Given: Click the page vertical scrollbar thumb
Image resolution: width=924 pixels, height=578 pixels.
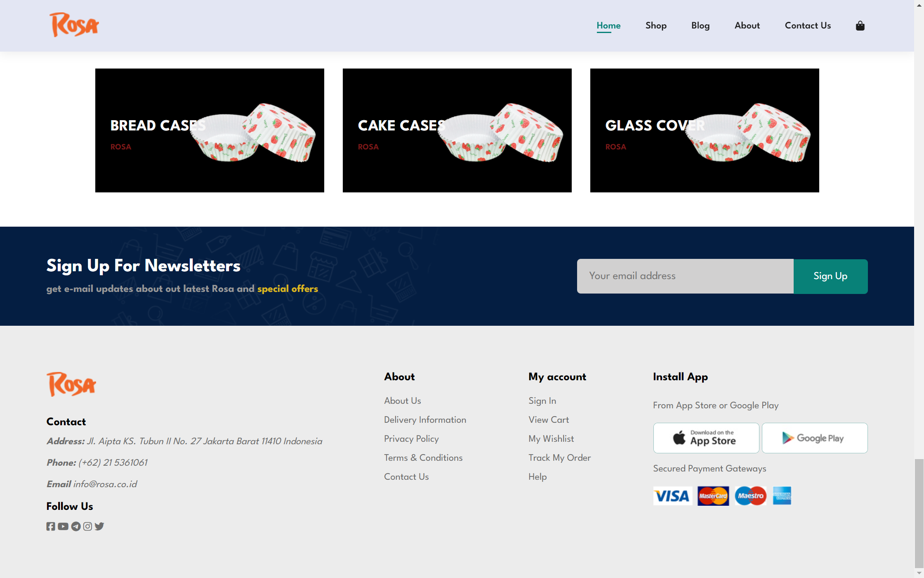Looking at the screenshot, I should [919, 513].
